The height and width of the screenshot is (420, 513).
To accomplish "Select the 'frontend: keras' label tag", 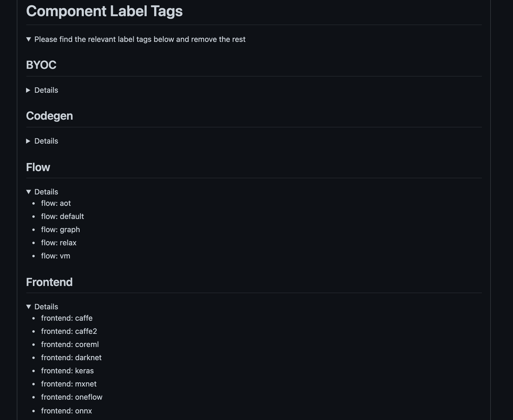I will [x=67, y=371].
